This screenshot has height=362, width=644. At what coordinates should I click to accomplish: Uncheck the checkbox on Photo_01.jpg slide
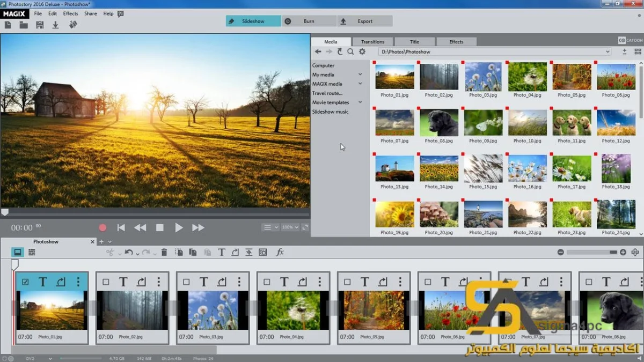(x=25, y=282)
